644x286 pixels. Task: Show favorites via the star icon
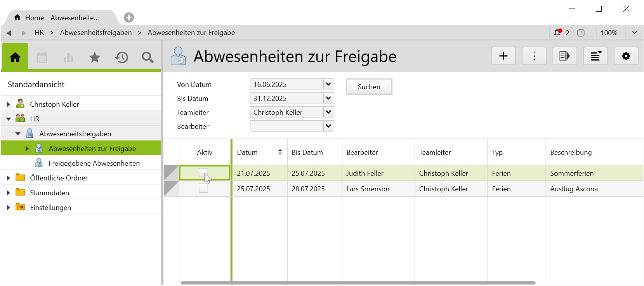pos(95,58)
